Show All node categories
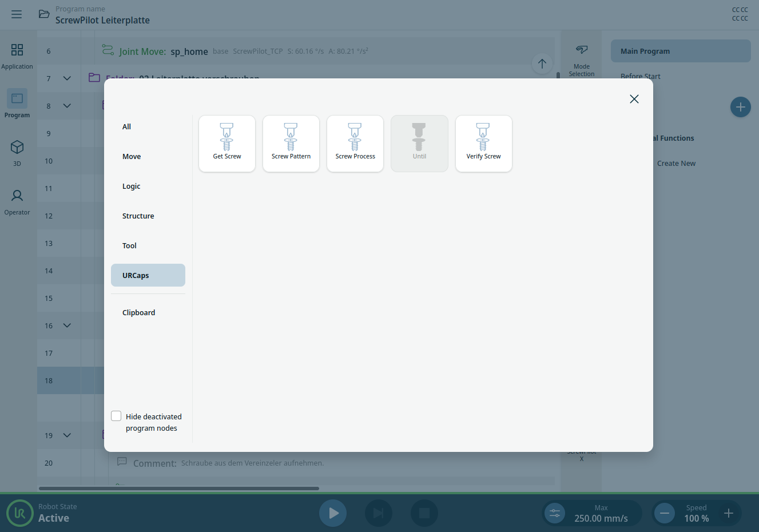The height and width of the screenshot is (532, 759). coord(148,126)
